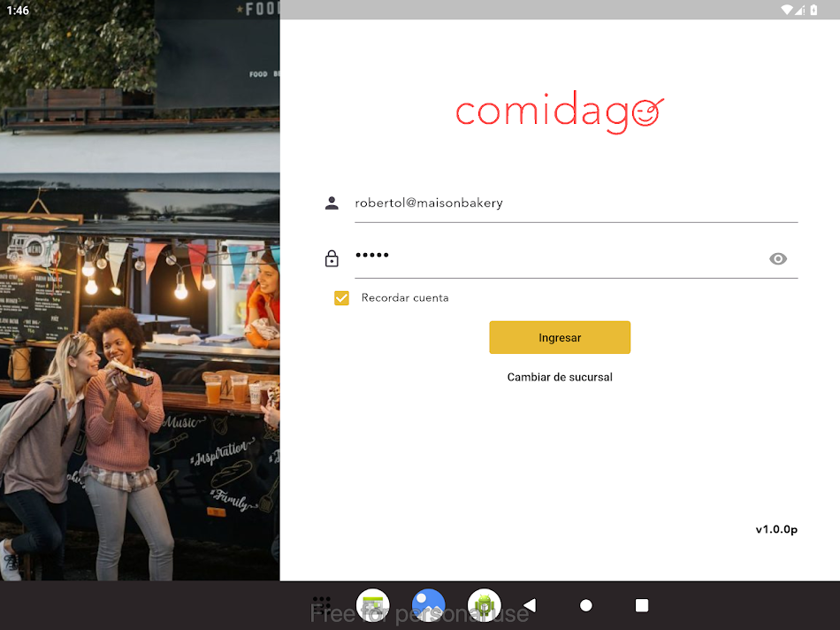840x630 pixels.
Task: Disable the Recordar cuenta checkbox
Action: (341, 298)
